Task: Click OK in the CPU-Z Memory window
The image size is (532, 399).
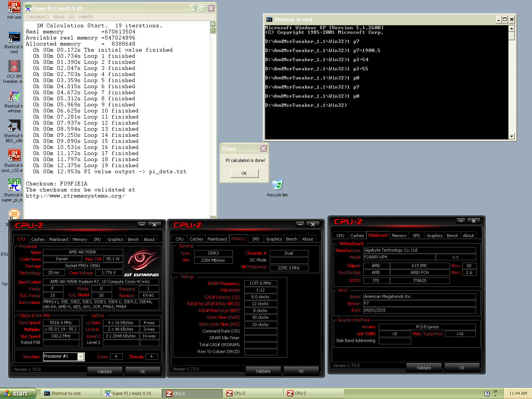Action: point(301,371)
